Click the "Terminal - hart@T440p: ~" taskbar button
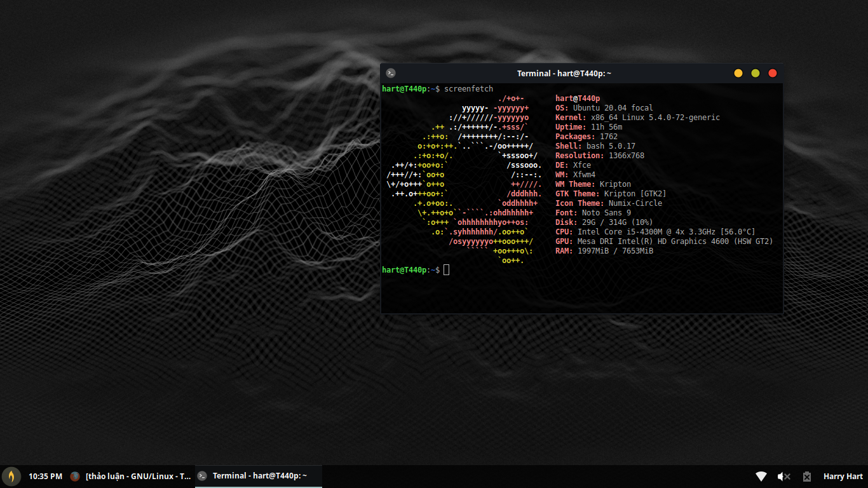Screen dimensions: 868x488 (x=259, y=476)
